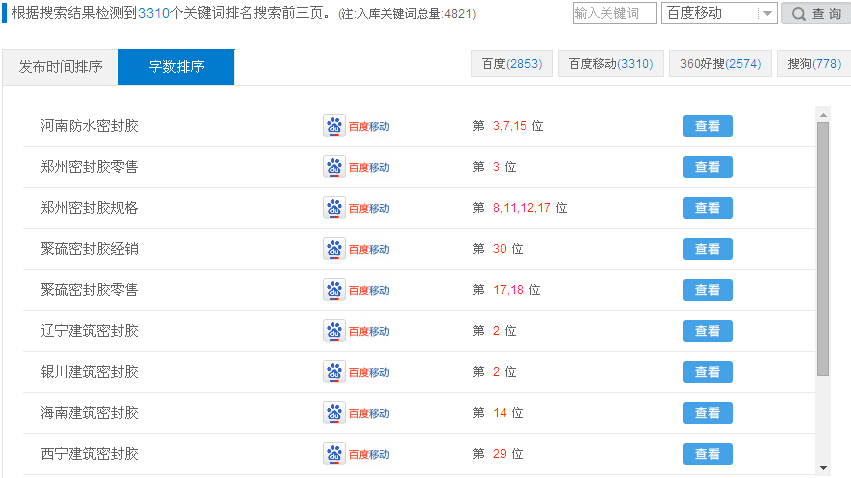Focus the 输入关键词 keyword input field

tap(614, 13)
